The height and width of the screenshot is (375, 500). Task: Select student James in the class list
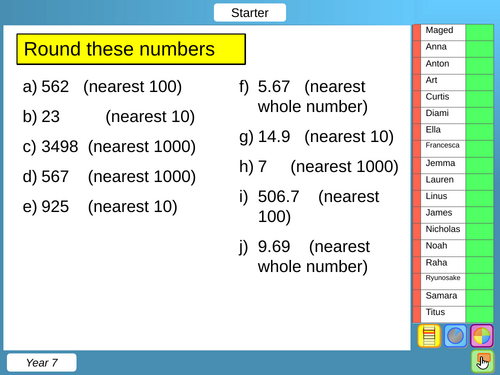pos(443,215)
